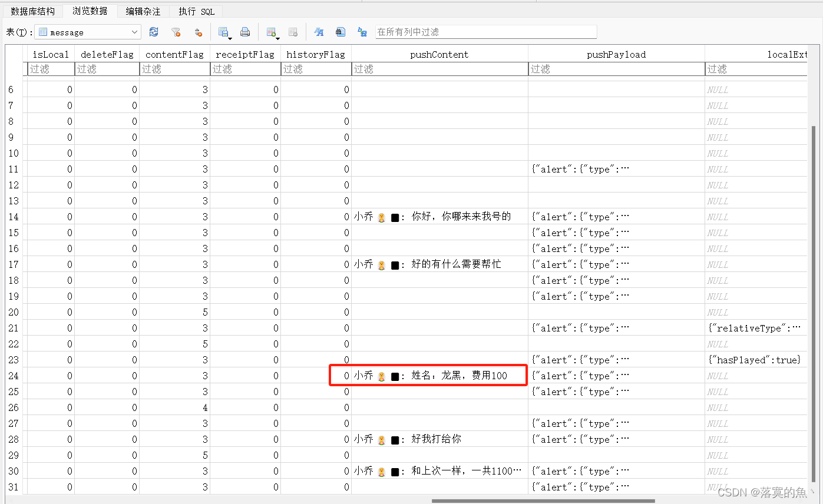Select pushPayload cell in row 27

617,423
